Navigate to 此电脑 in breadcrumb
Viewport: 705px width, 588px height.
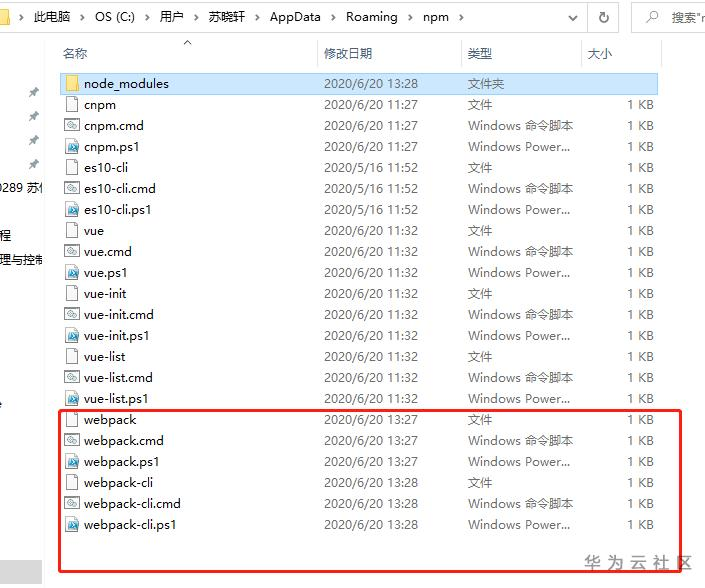pyautogui.click(x=52, y=17)
